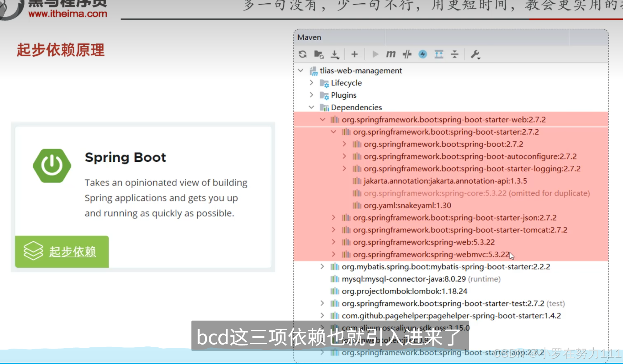Click the Add Maven Projects plus icon
The image size is (623, 364).
pyautogui.click(x=355, y=54)
